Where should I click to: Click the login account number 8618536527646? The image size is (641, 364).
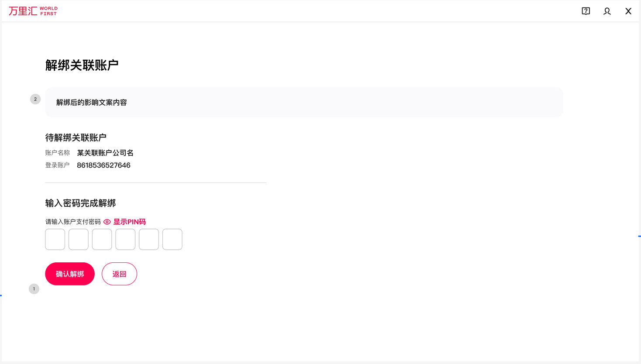pos(103,165)
